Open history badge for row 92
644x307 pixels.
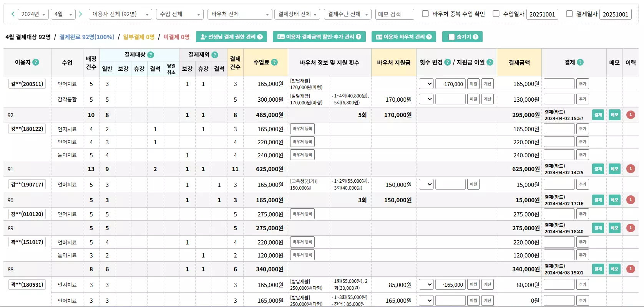[630, 115]
